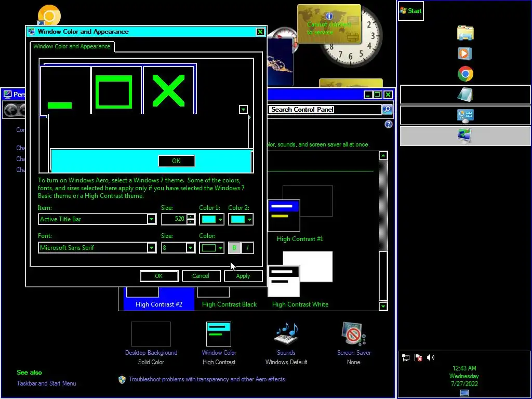Screen dimensions: 532x399
Task: Expand the Item dropdown showing Active Title Bar
Action: tap(152, 219)
